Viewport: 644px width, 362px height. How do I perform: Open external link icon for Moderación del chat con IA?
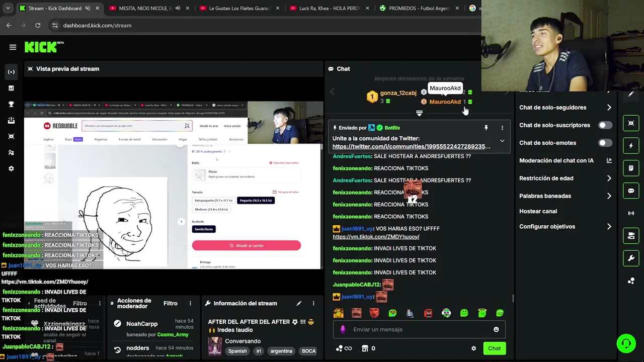(x=609, y=160)
